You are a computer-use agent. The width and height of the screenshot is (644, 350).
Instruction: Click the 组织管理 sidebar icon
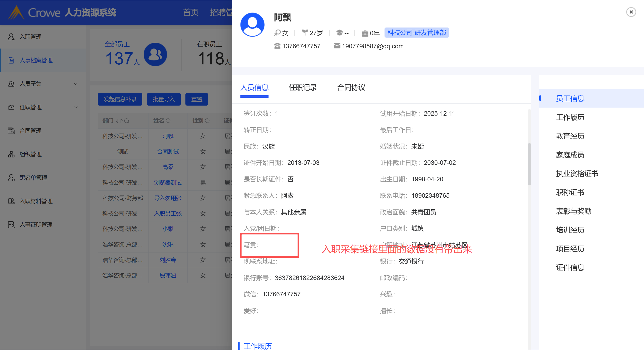(11, 154)
